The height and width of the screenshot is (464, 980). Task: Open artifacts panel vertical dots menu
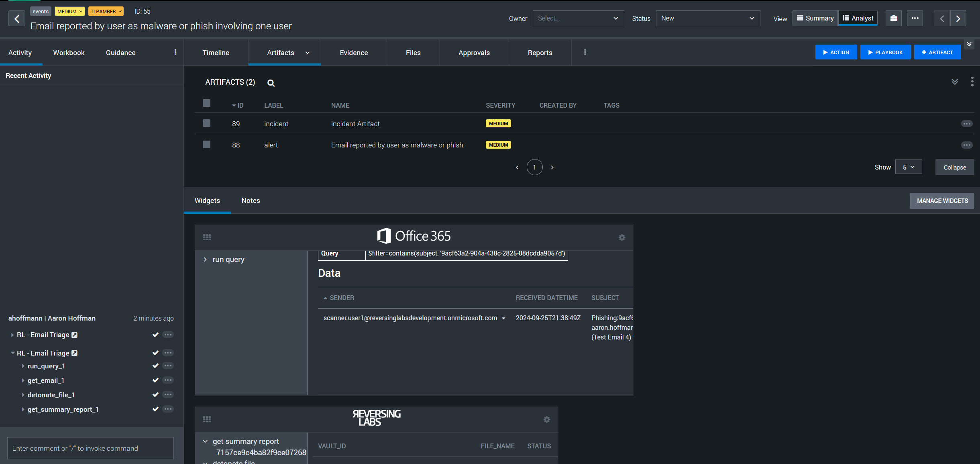pyautogui.click(x=972, y=82)
